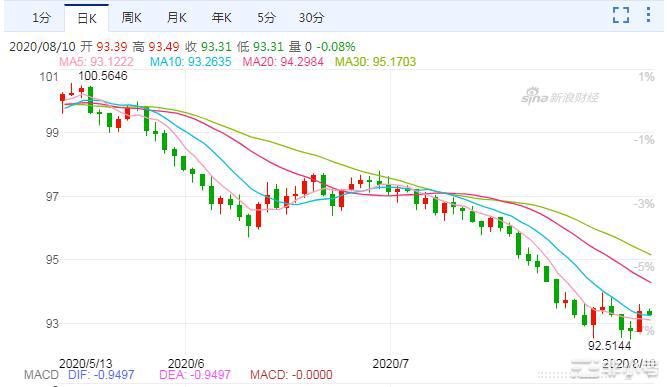Click the 101 price axis label
667x387 pixels.
49,77
